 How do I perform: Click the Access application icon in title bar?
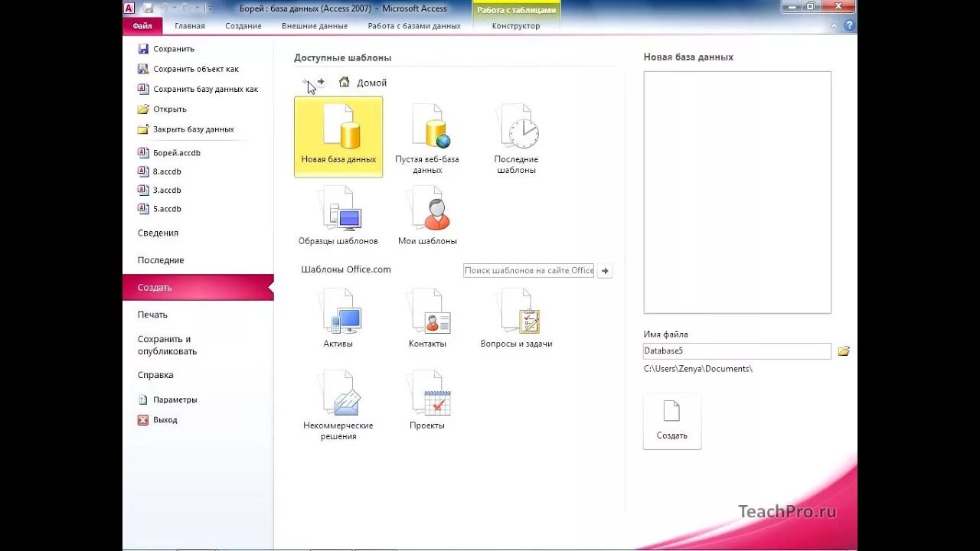coord(129,8)
